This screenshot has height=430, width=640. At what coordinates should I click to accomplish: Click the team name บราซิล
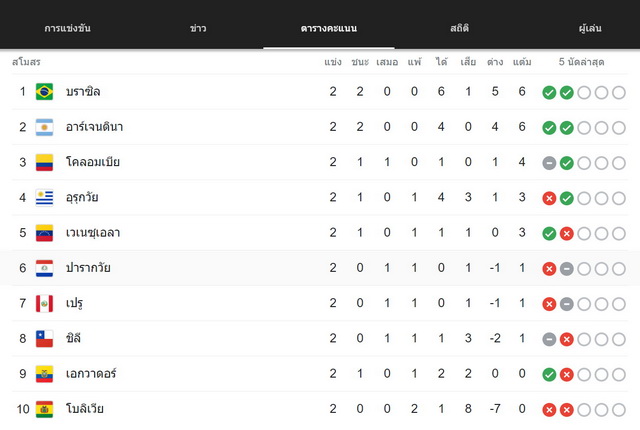[83, 91]
